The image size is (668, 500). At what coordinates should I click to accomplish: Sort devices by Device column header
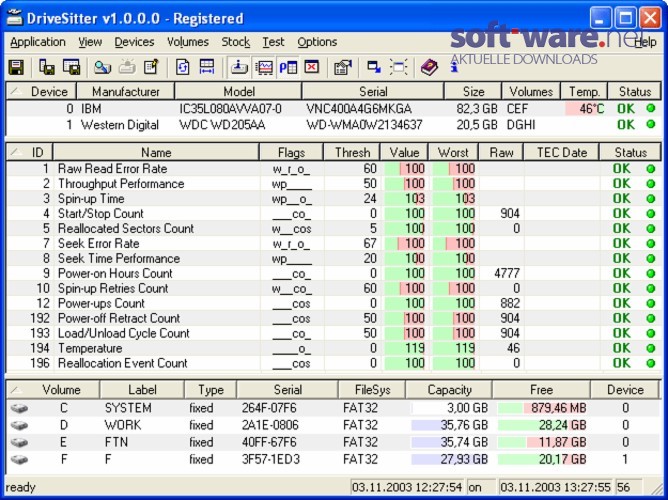point(41,92)
